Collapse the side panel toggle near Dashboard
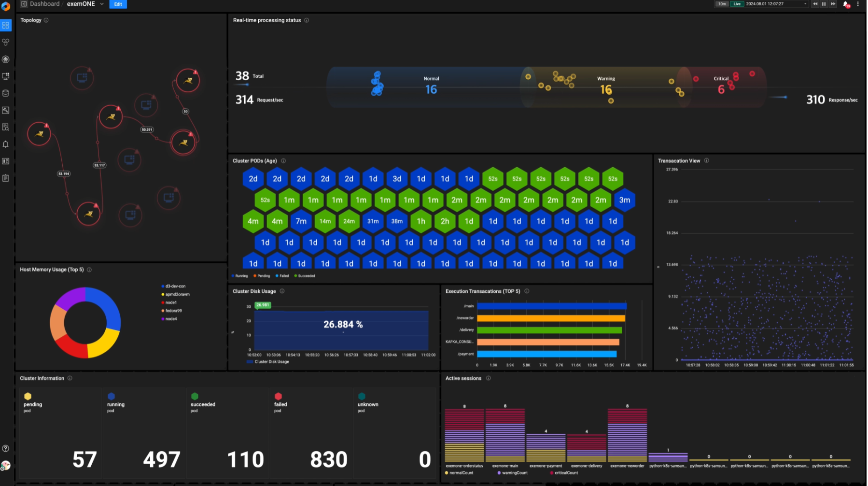Image resolution: width=868 pixels, height=486 pixels. (24, 4)
